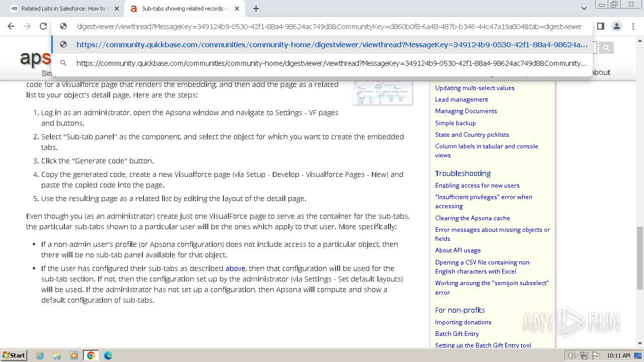Open 'Updating multi-select values' link
Screen dimensions: 644x362
(475, 88)
